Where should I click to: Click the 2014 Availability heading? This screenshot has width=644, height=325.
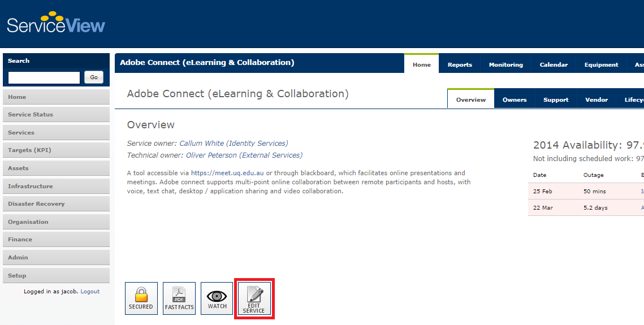[x=589, y=145]
